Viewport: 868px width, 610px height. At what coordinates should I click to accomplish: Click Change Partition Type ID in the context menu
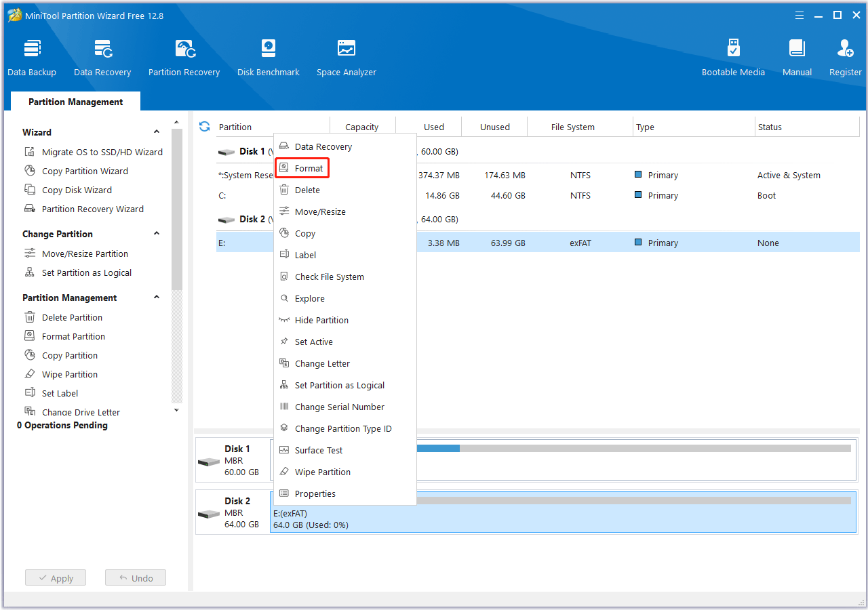click(x=344, y=428)
